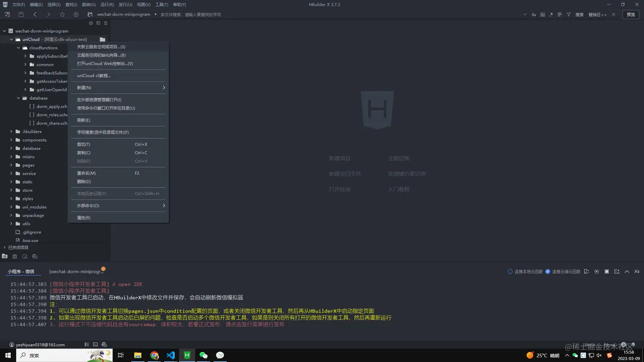The width and height of the screenshot is (644, 362).
Task: Click the stop square icon in console toolbar
Action: pyautogui.click(x=607, y=271)
